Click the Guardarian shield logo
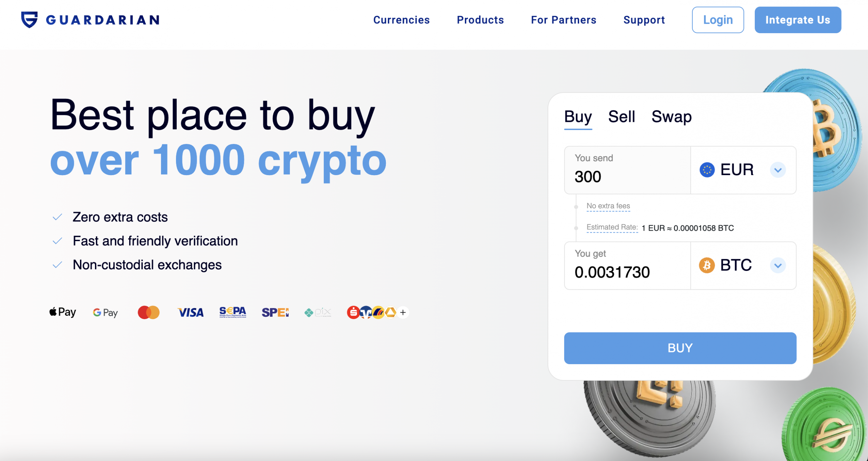868x461 pixels. [30, 20]
